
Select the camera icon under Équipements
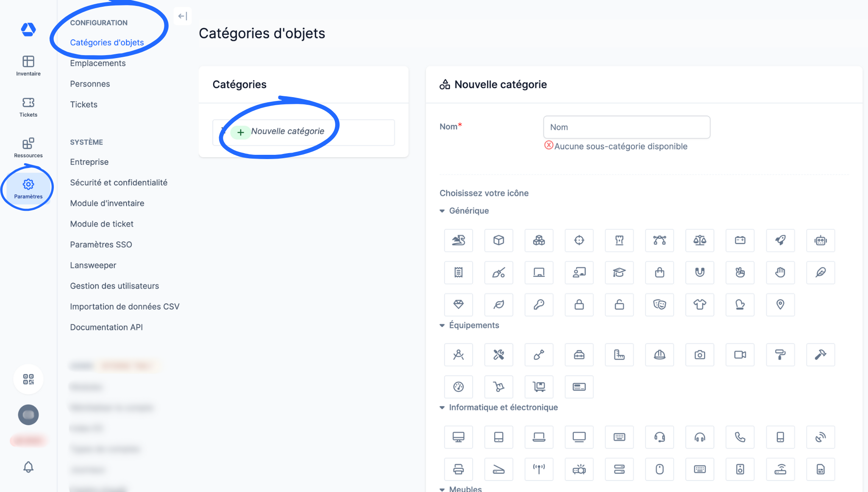coord(700,355)
